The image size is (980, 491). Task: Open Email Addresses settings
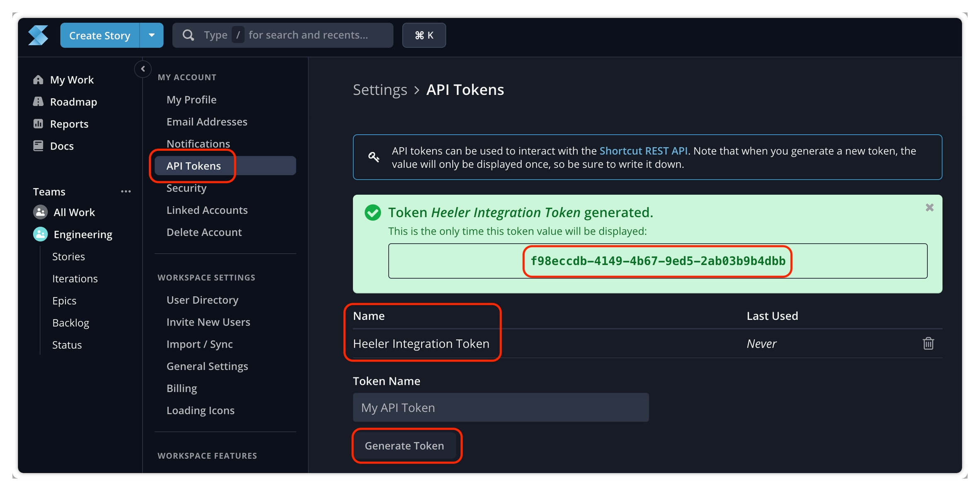[207, 122]
